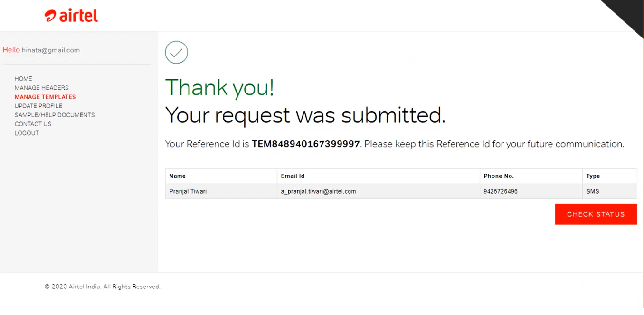Viewport: 644px width, 315px height.
Task: Click the Airtel logo
Action: 71,16
